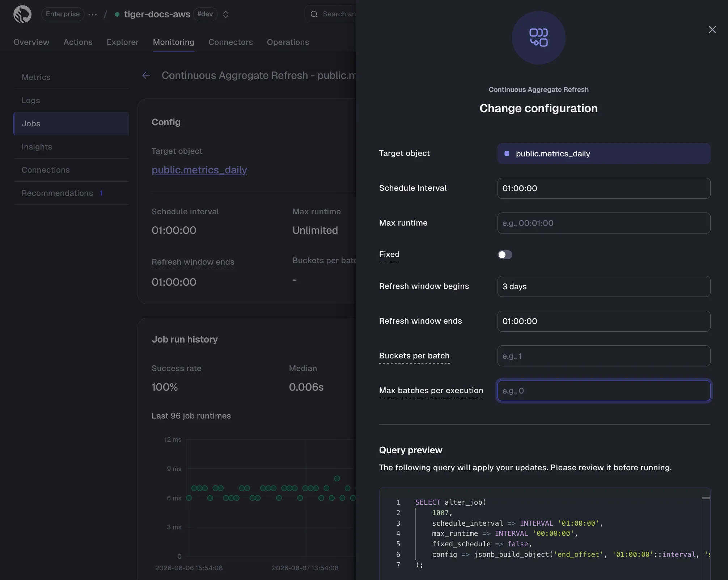This screenshot has height=580, width=728.
Task: Click the Refresh window ends input in panel
Action: point(604,321)
